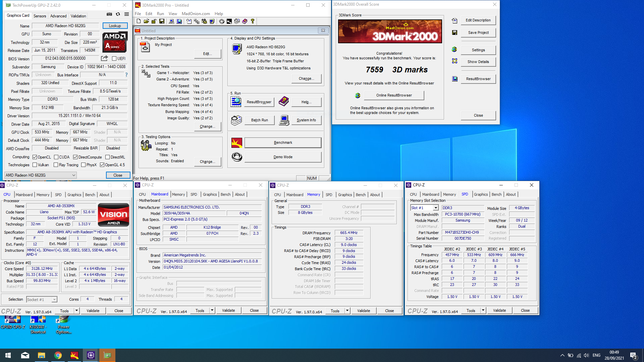Click the Part Number field in CPU-Z SPD

[463, 233]
